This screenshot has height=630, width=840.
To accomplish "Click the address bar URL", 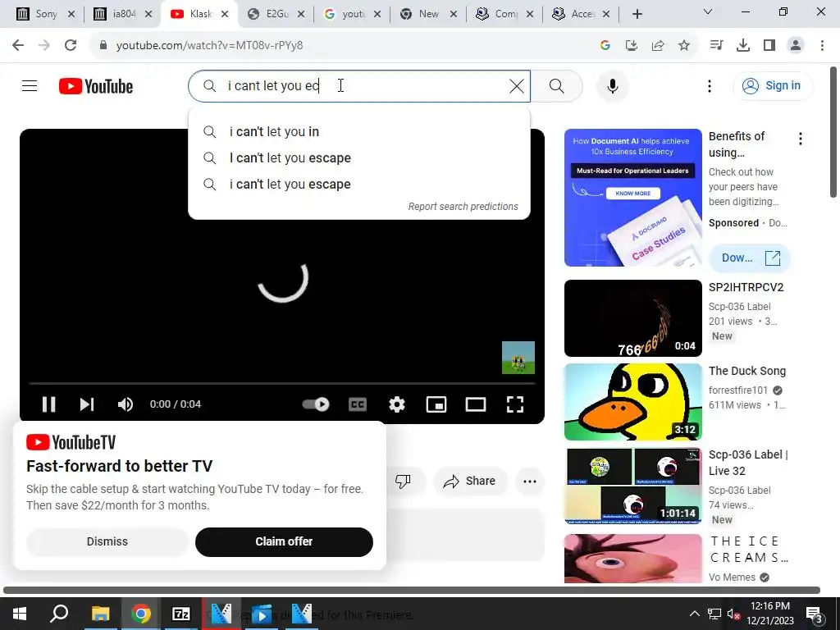I will point(209,46).
